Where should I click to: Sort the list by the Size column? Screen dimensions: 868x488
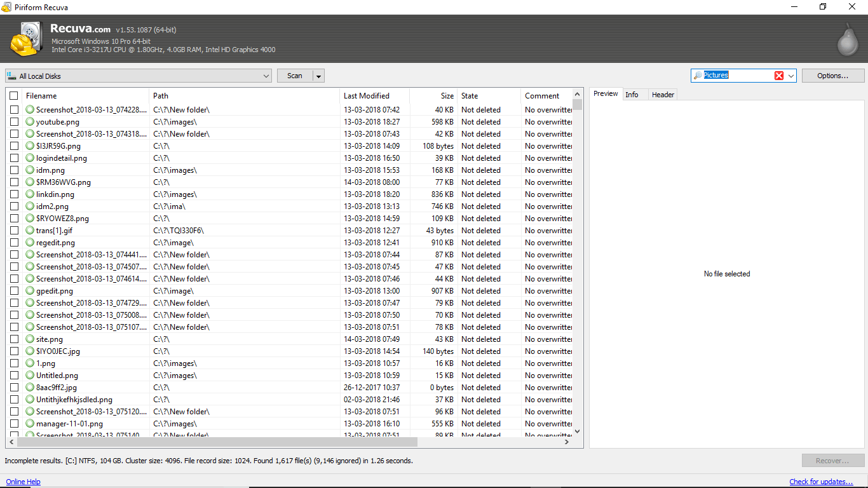click(433, 96)
